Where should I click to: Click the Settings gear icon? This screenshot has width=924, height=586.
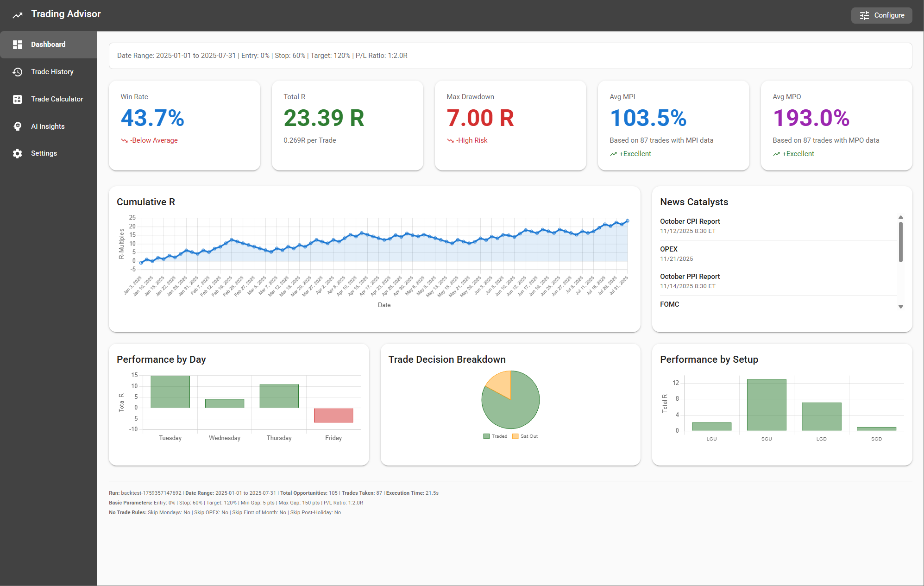tap(17, 153)
